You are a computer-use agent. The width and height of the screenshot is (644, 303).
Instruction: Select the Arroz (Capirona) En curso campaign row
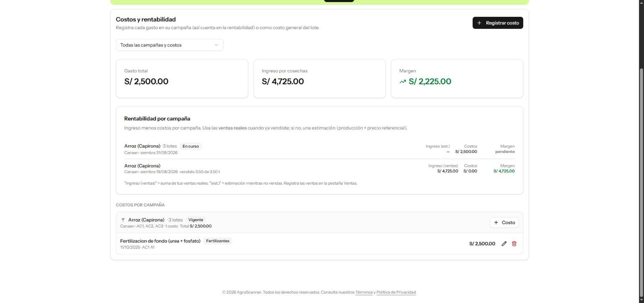(319, 149)
